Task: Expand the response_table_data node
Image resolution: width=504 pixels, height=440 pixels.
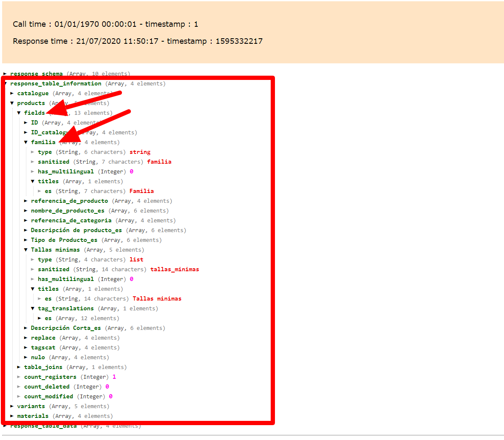Action: [44, 426]
